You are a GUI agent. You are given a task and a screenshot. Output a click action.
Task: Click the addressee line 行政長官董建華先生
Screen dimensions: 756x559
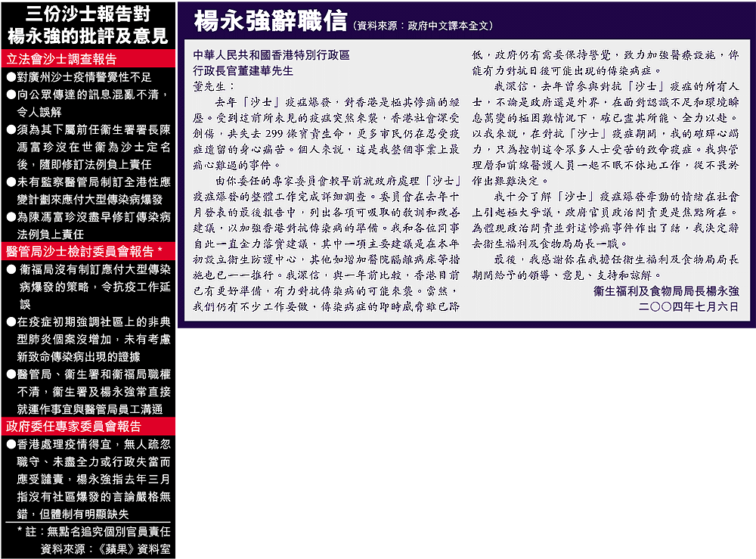243,70
